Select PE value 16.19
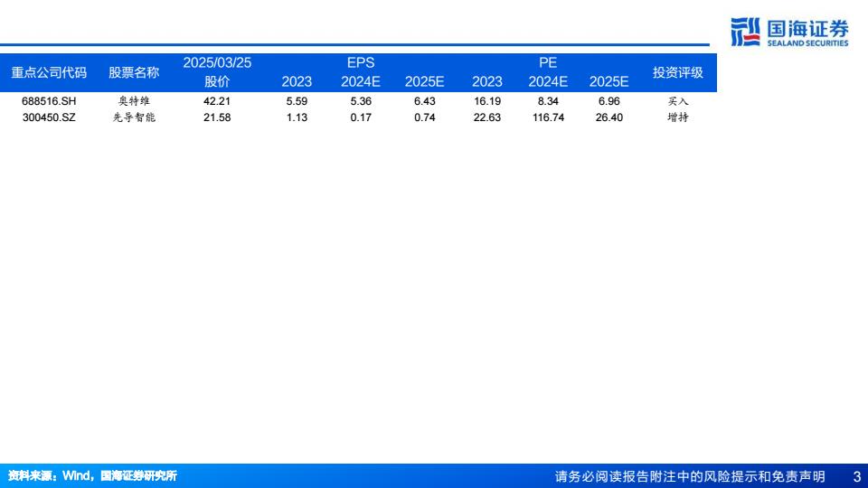The width and height of the screenshot is (868, 488). 487,101
